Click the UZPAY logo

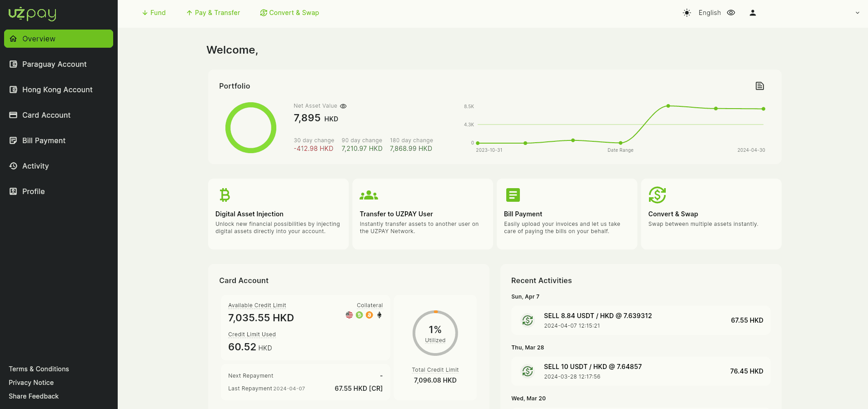(x=32, y=14)
